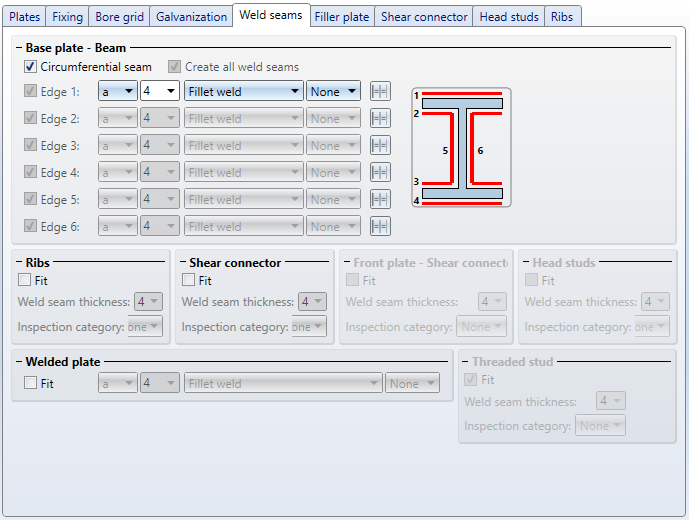
Task: Enable Fit checkbox under Shear connector
Action: coord(190,281)
